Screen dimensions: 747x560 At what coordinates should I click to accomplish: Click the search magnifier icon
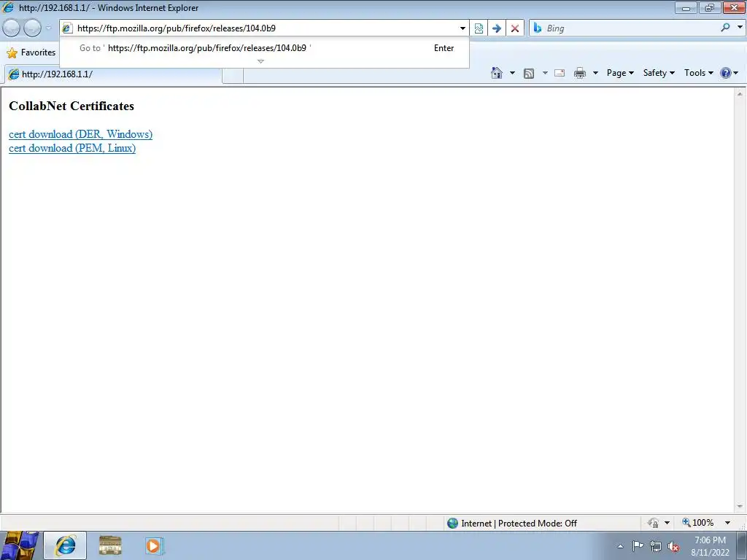coord(725,28)
